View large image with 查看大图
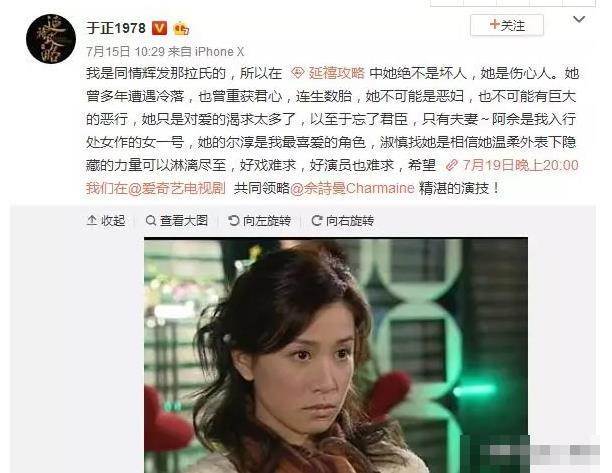Viewport: 612px width, 473px height. pos(176,221)
